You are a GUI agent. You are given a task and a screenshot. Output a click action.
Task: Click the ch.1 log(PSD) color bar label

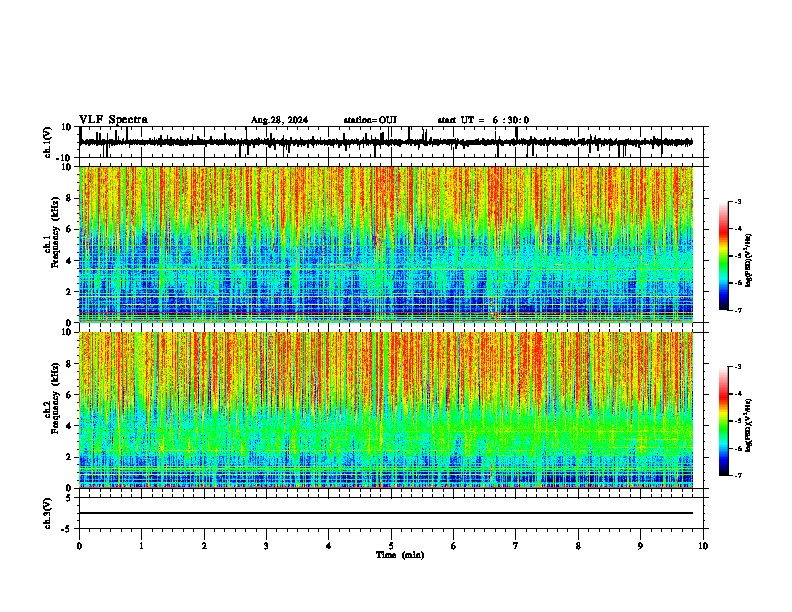[748, 261]
